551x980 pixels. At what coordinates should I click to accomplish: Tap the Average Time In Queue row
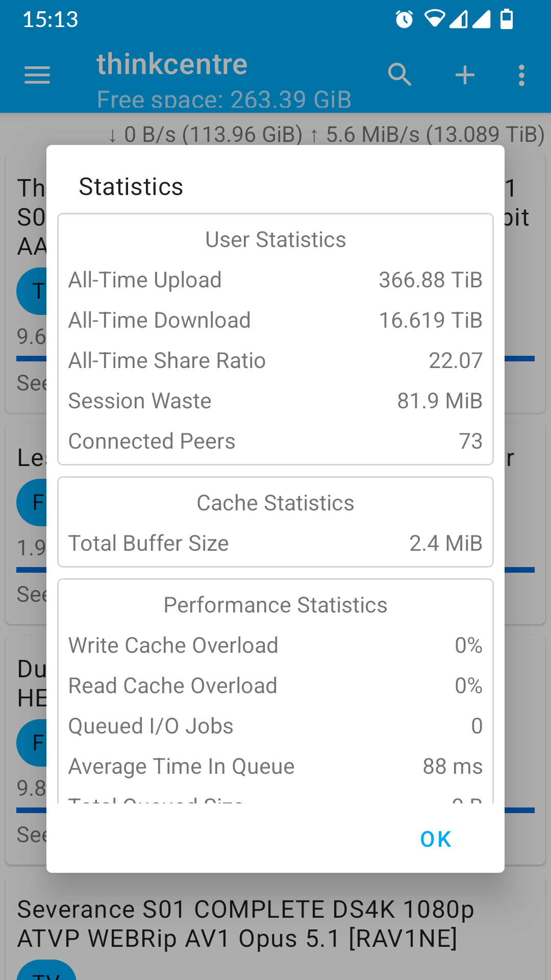275,767
